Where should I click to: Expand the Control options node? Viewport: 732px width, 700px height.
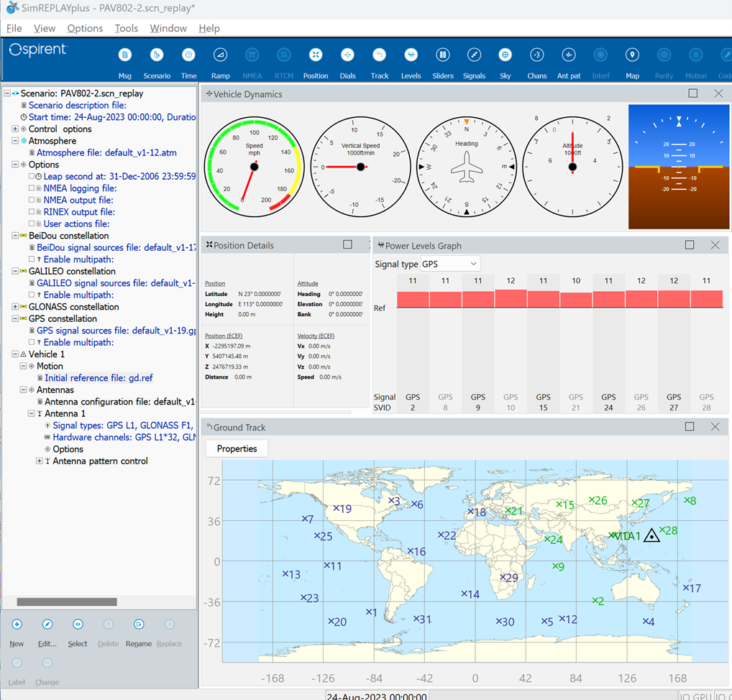pyautogui.click(x=15, y=129)
